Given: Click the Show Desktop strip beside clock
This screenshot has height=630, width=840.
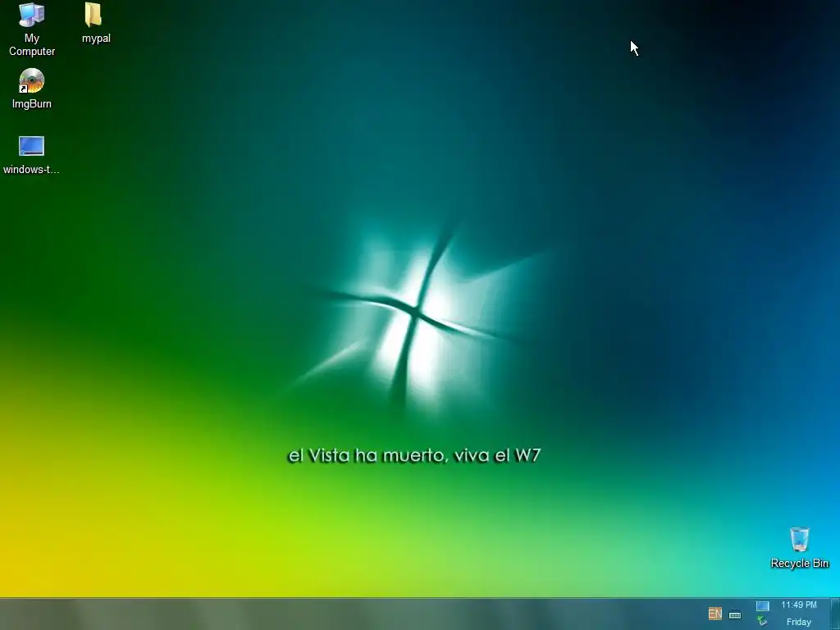Looking at the screenshot, I should tap(834, 614).
